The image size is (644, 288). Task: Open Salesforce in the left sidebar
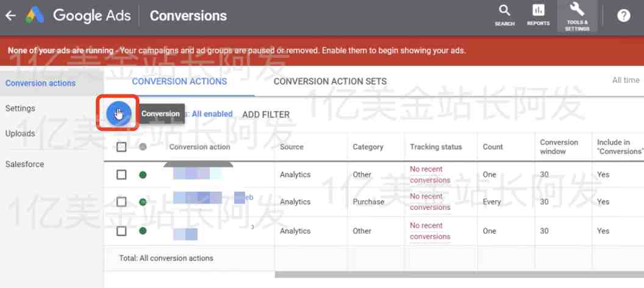tap(24, 164)
